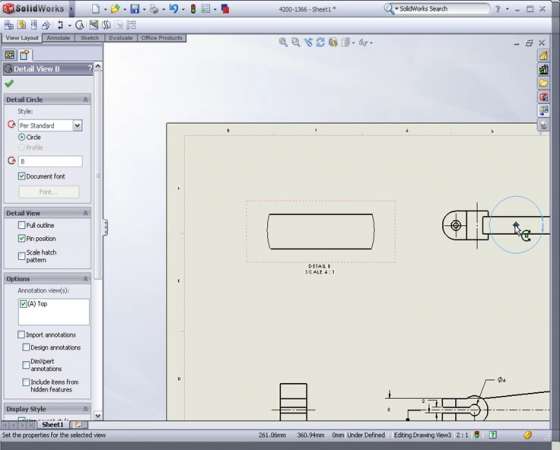The width and height of the screenshot is (560, 450).
Task: Enable the Scale hatch pattern checkbox
Action: coord(21,256)
